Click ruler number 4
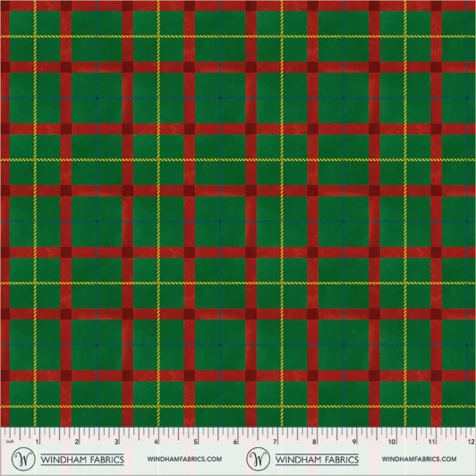This screenshot has width=476, height=476. click(x=156, y=442)
